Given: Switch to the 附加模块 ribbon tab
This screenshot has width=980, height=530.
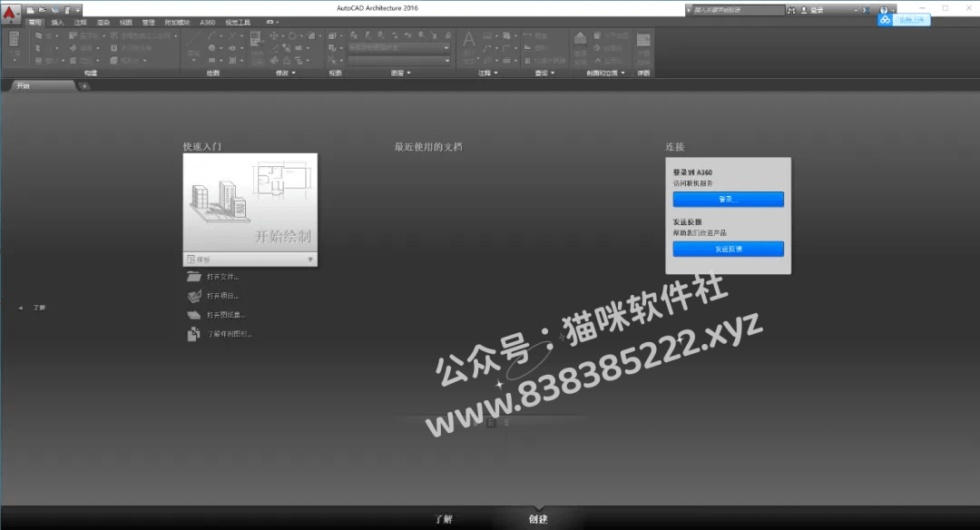Looking at the screenshot, I should [177, 23].
